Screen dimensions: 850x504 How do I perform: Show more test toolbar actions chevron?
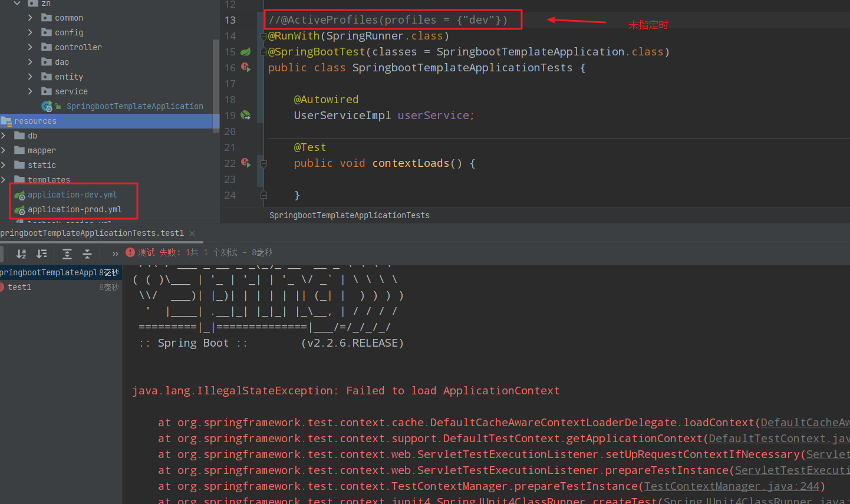(x=115, y=253)
